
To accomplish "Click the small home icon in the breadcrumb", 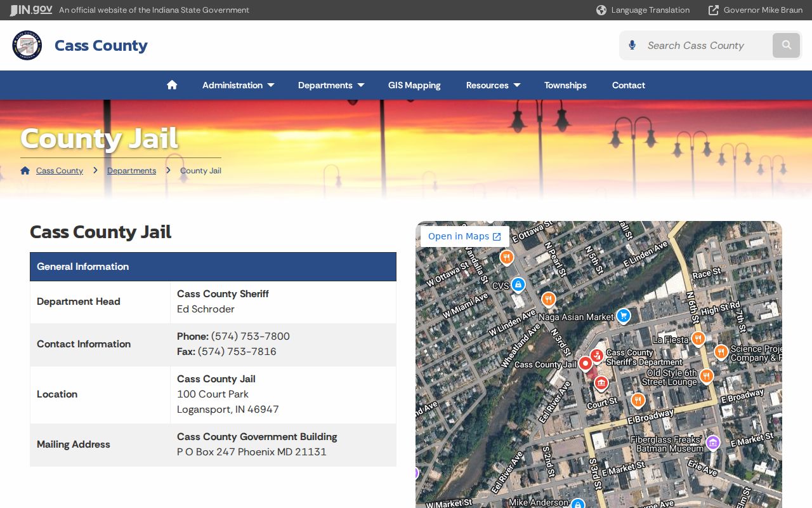I will (25, 170).
